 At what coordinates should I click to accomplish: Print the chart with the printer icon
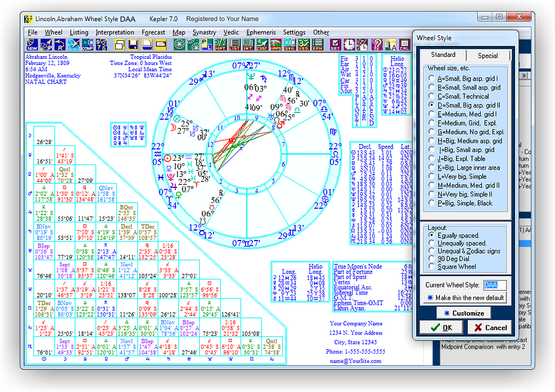[x=147, y=45]
